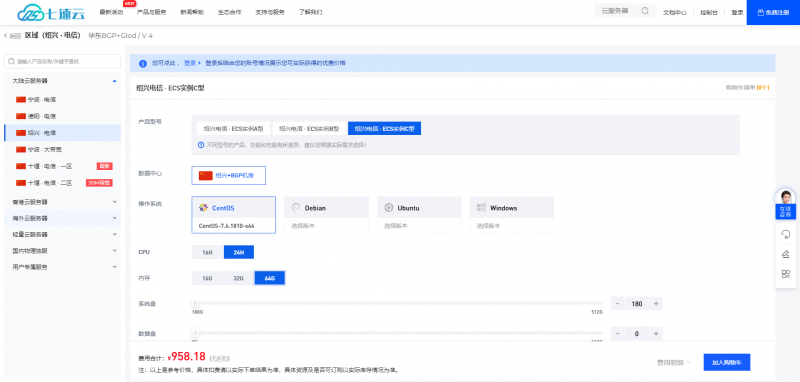The width and height of the screenshot is (800, 382).
Task: Select 16G memory
Action: click(x=207, y=278)
